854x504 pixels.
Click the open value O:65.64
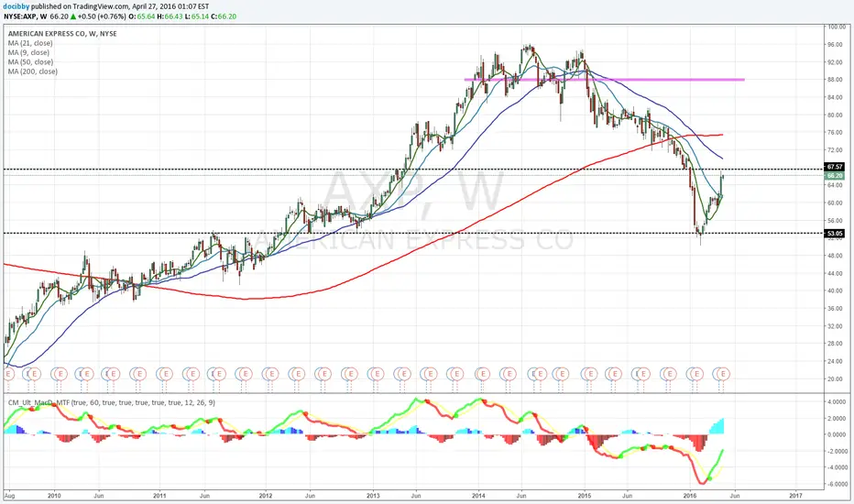[x=142, y=16]
